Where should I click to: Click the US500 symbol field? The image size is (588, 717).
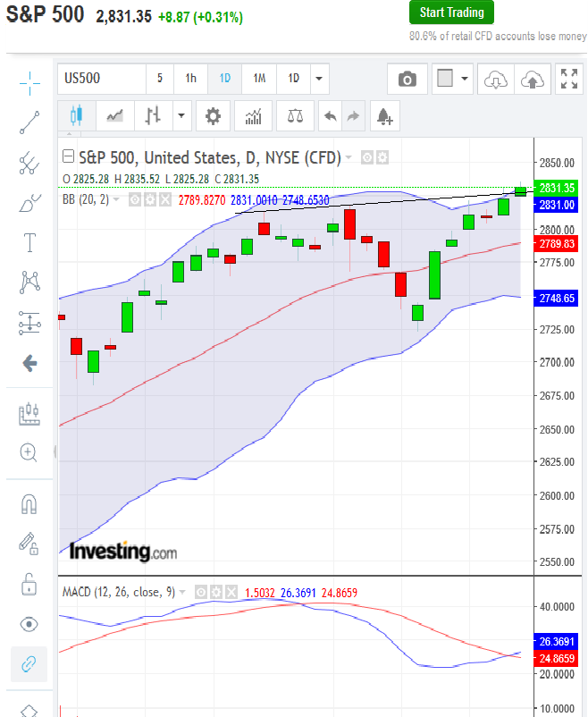[x=102, y=79]
